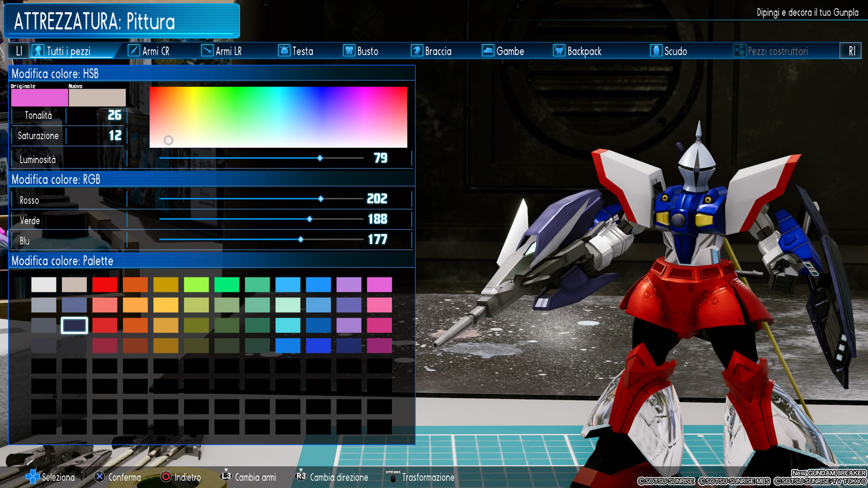Click the Luminosità value 79
Screen dimensions: 868x488
(x=381, y=158)
